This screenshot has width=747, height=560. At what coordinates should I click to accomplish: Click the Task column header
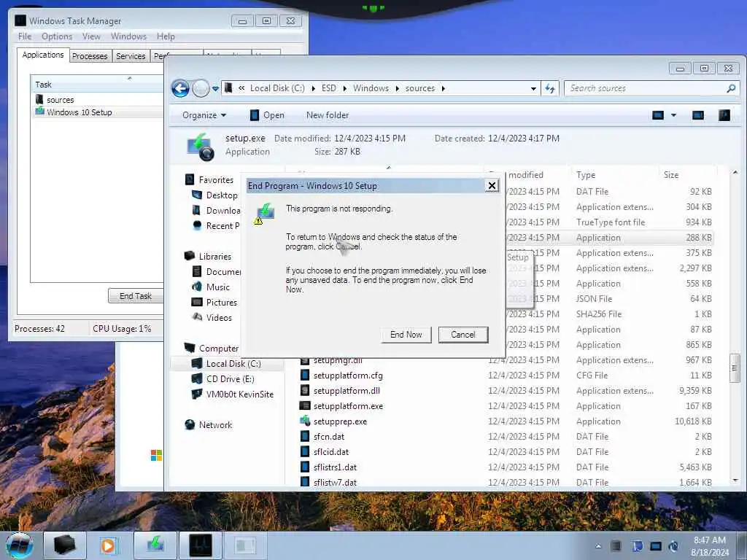97,85
